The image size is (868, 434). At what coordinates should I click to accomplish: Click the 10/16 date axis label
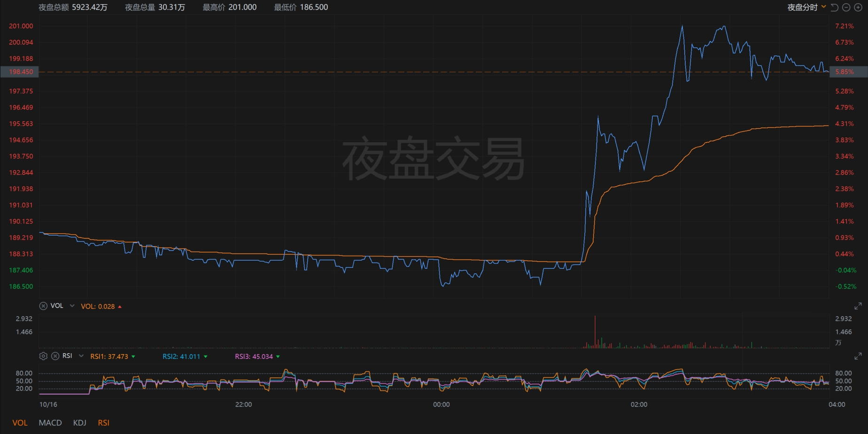click(48, 404)
